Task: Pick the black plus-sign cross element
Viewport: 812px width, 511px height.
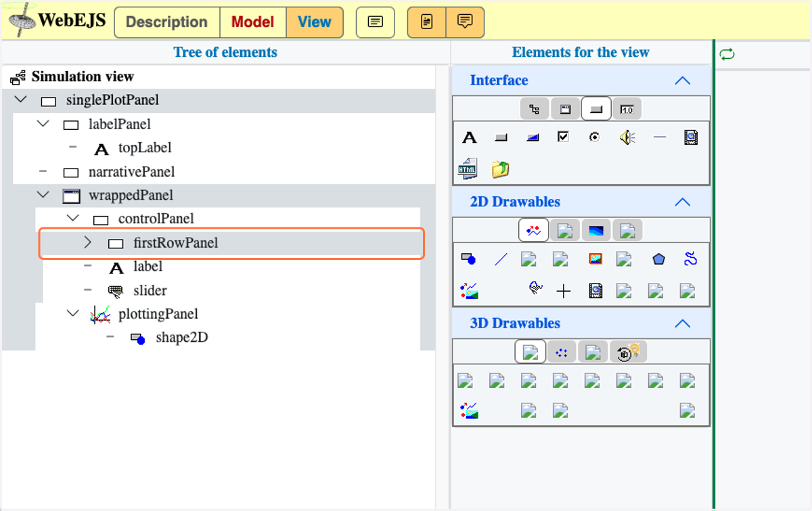Action: [563, 291]
